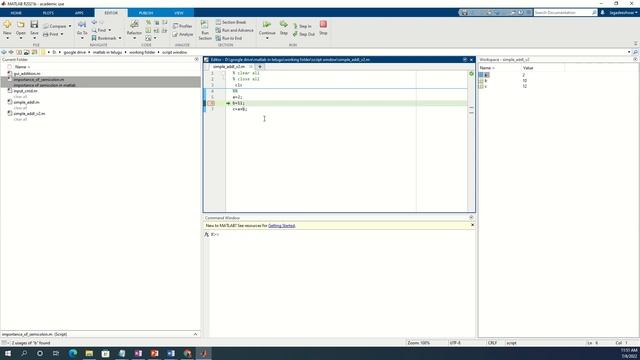
Task: Switch to the PLOTS ribbon tab
Action: [48, 13]
